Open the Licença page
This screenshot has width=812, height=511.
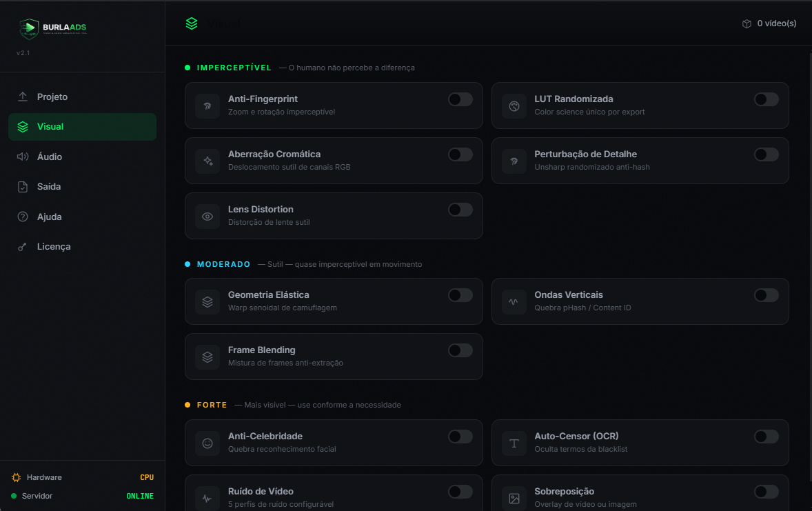click(x=82, y=247)
